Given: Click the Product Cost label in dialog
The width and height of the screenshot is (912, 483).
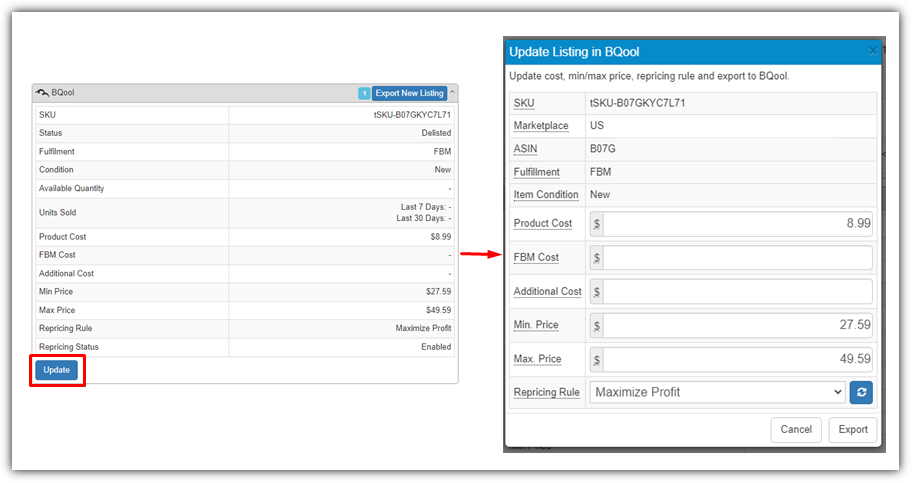Looking at the screenshot, I should click(543, 223).
